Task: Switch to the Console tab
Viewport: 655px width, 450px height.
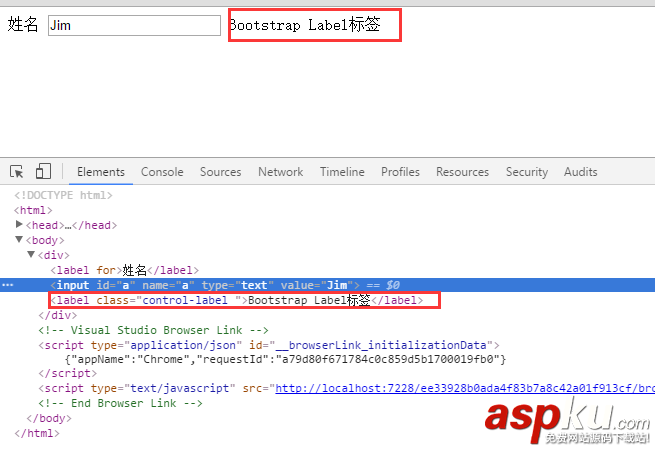Action: (x=162, y=172)
